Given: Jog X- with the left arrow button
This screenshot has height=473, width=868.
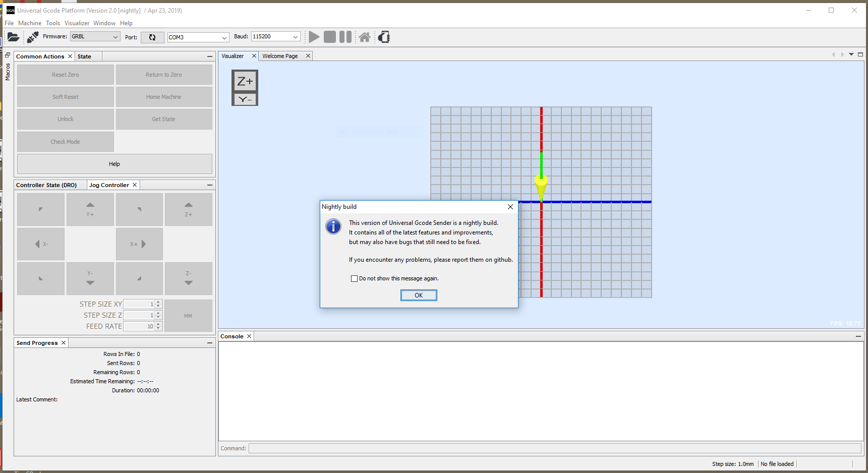Looking at the screenshot, I should 41,244.
